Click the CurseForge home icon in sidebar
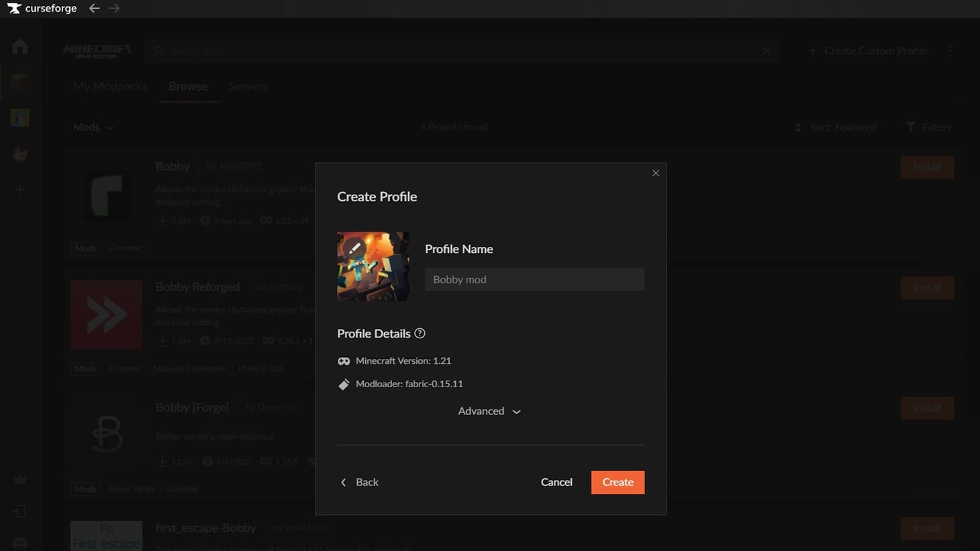Image resolution: width=980 pixels, height=551 pixels. tap(19, 46)
